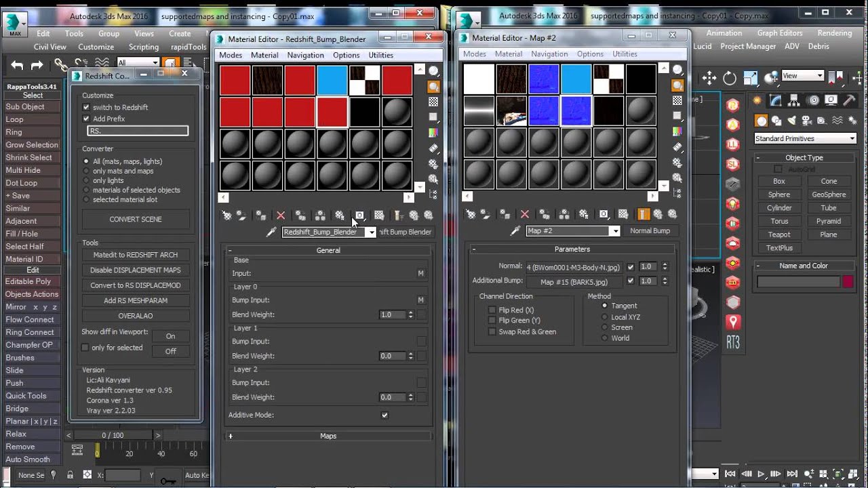Click the RS. prefix input field
The image size is (868, 488).
(138, 131)
